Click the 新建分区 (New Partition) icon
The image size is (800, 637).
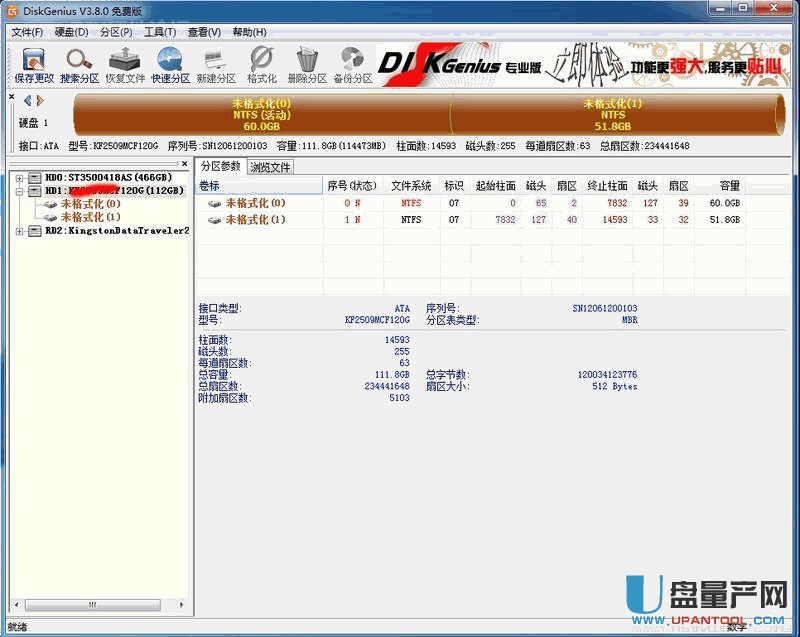(215, 64)
